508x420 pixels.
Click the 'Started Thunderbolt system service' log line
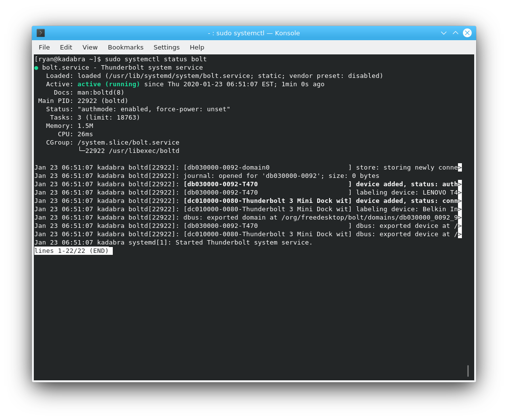[x=244, y=243]
